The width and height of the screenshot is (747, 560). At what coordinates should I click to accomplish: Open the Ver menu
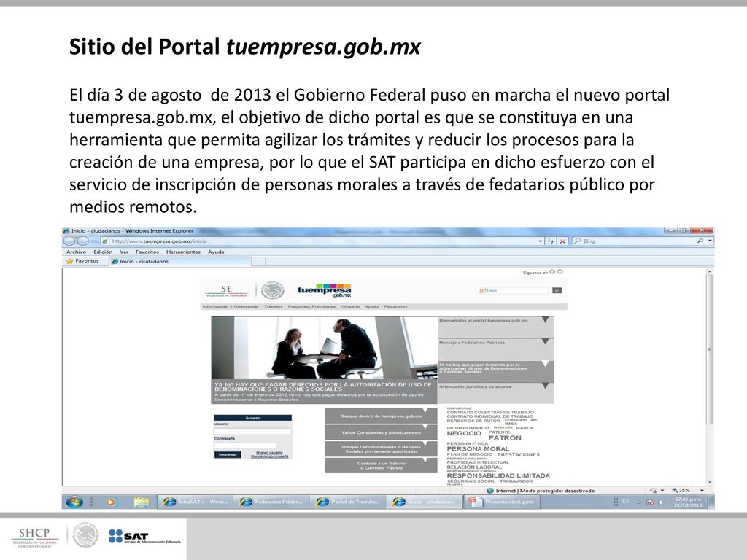coord(124,252)
